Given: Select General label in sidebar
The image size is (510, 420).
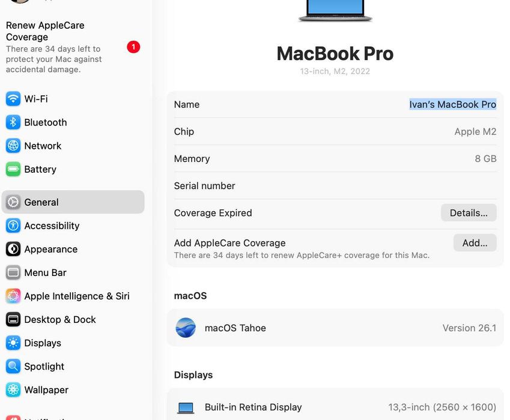Looking at the screenshot, I should pyautogui.click(x=41, y=202).
